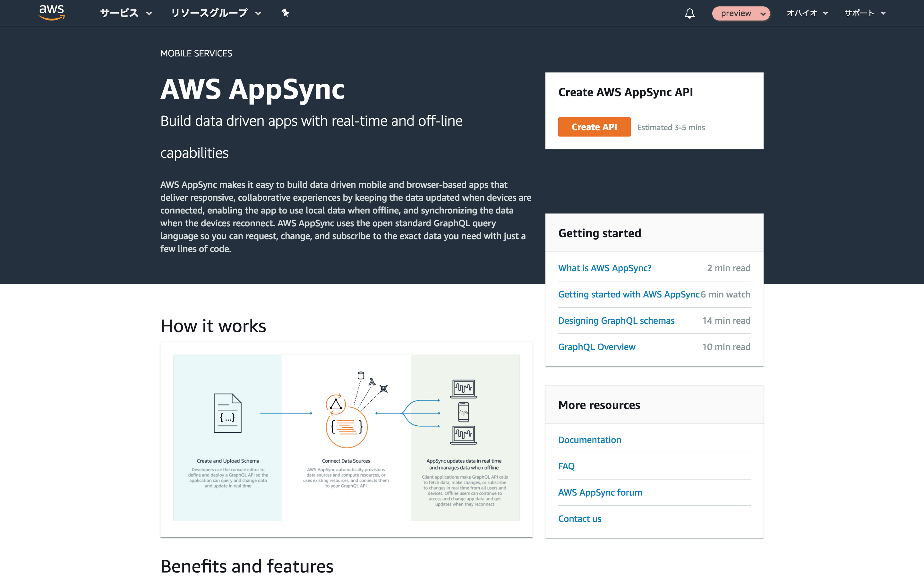The width and height of the screenshot is (924, 577).
Task: Click the pin icon in the navbar
Action: (x=285, y=13)
